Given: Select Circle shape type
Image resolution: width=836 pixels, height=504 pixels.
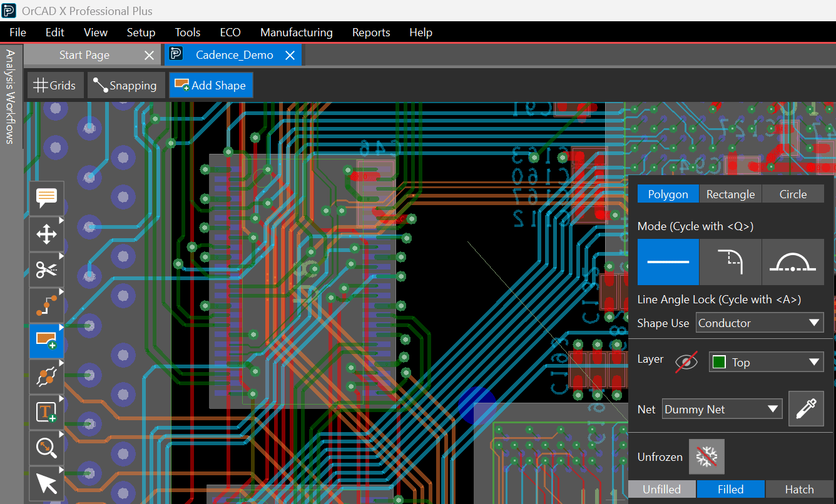Looking at the screenshot, I should click(793, 194).
